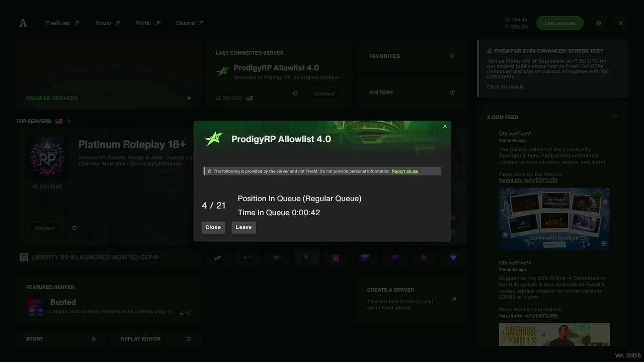Select the first server icon in the icon strip
Screen dimensions: 644x362
coord(217,257)
